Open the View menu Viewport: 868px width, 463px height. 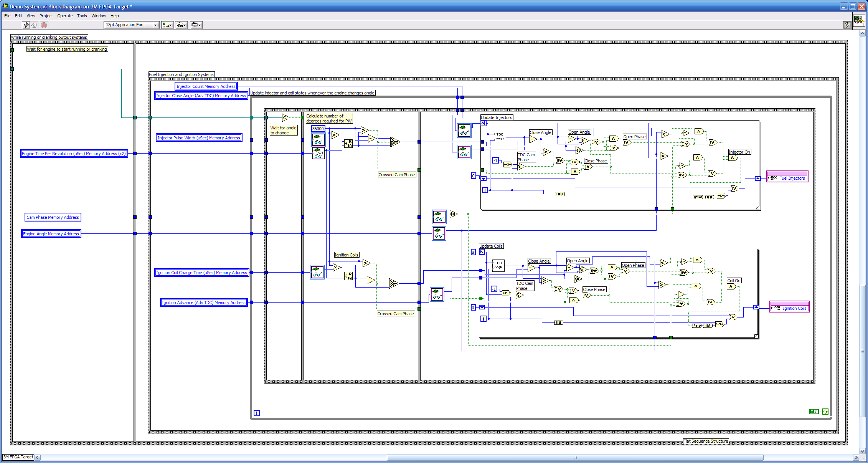(31, 16)
